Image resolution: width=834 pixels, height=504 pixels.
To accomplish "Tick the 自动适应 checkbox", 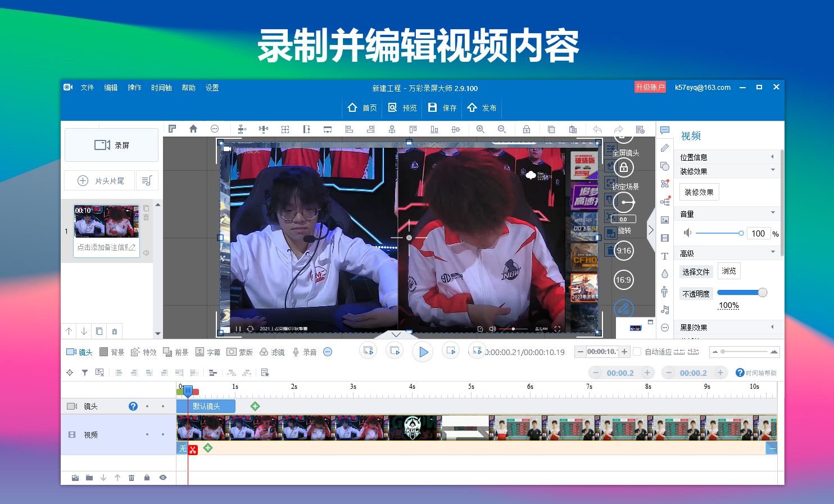I will point(637,352).
